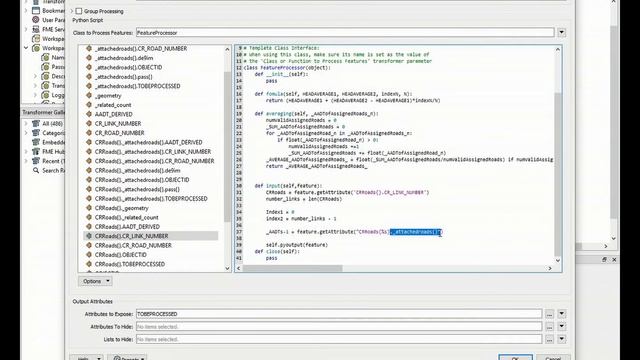
Task: Select _attachedroads{}.TOBEPROCESSED attribute icon
Action: tap(89, 86)
